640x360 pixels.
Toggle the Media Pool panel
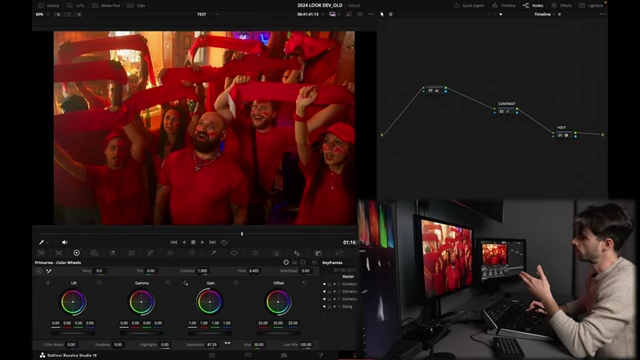coord(106,6)
